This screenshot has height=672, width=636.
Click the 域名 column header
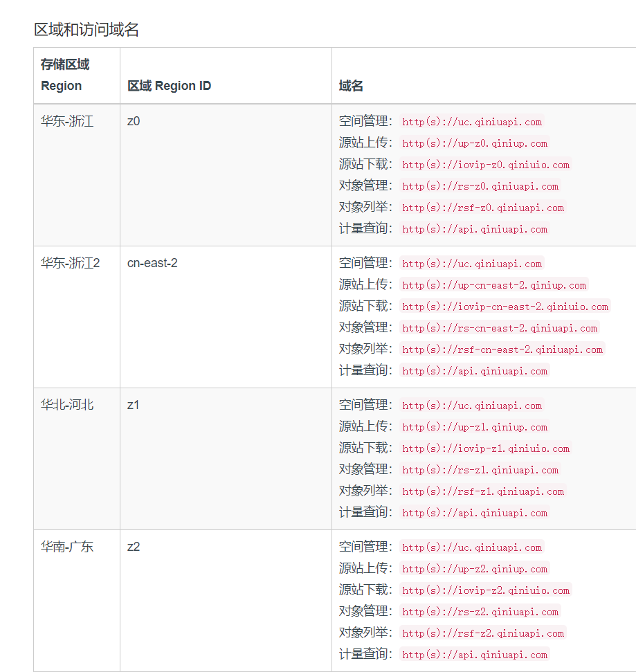(x=351, y=86)
